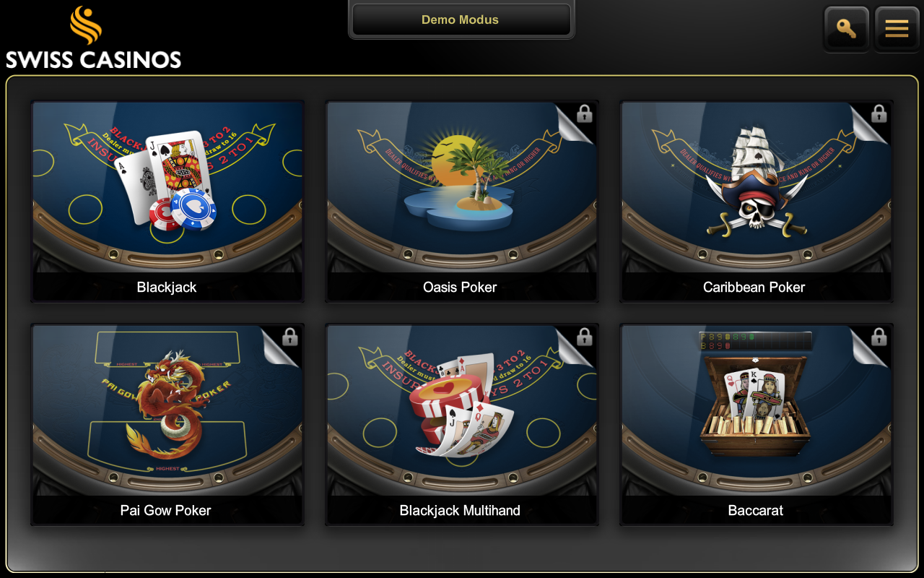
Task: Open the Blackjack game thumbnail
Action: tap(167, 187)
